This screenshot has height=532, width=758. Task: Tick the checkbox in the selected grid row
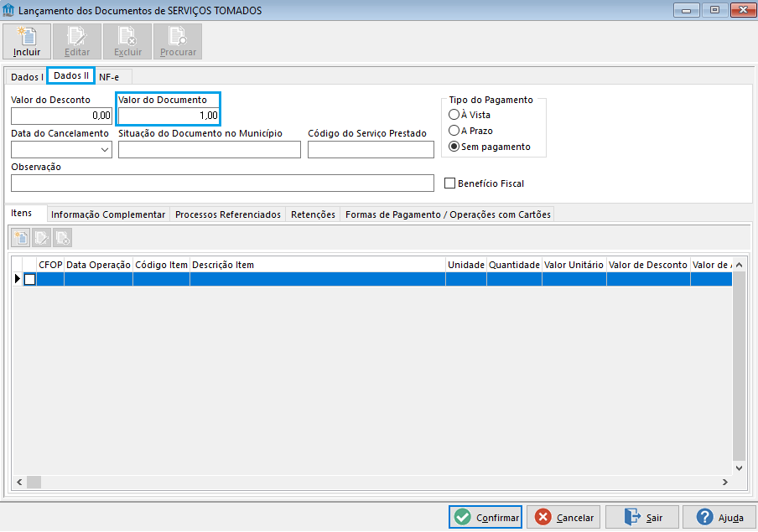[x=30, y=279]
